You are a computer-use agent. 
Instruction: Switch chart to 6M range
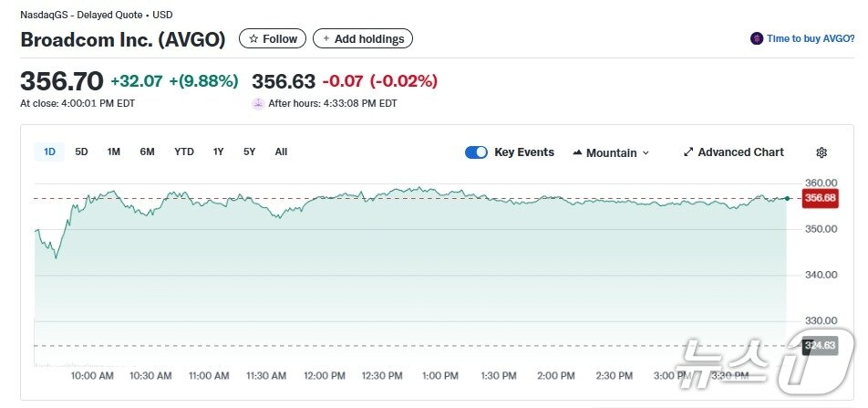147,152
